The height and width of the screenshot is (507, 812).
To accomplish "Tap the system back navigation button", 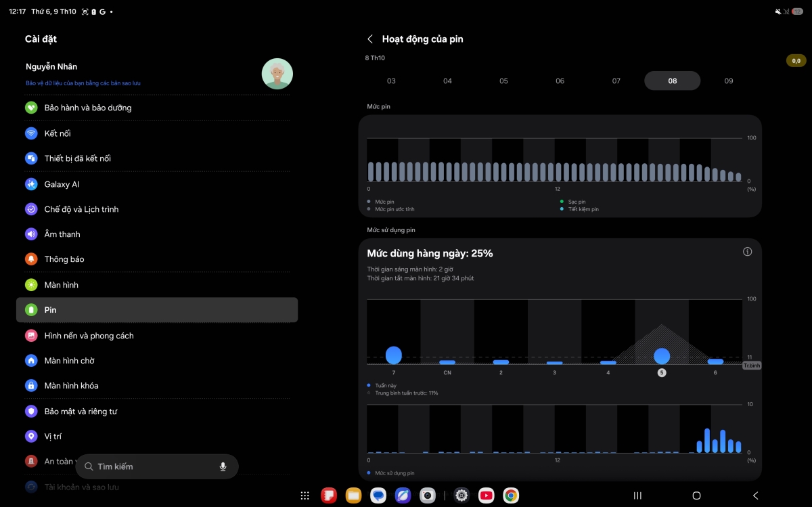I will [x=756, y=495].
